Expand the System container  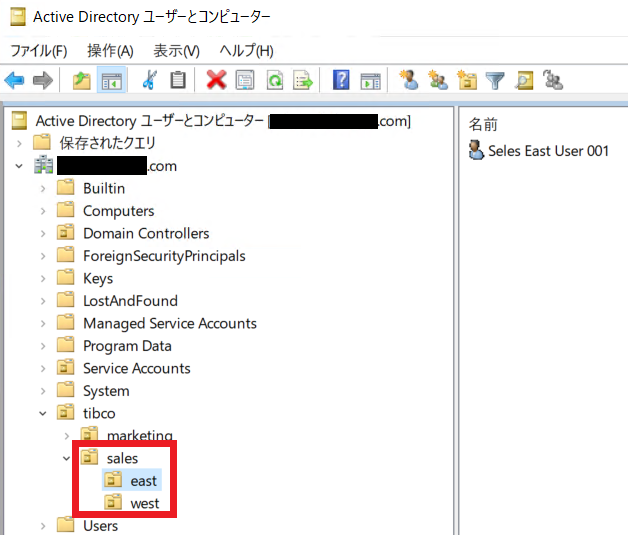click(x=43, y=391)
